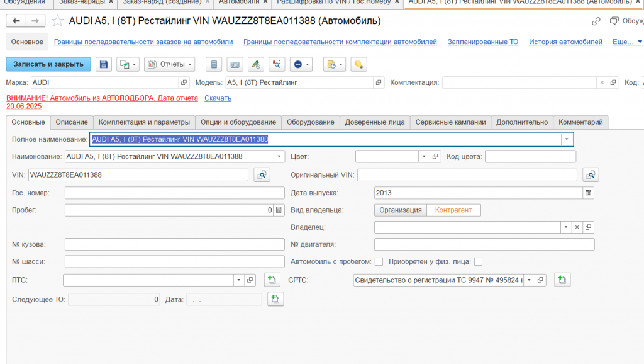Viewport: 644px width, 364px height.
Task: Open the Цвет dropdown list
Action: click(423, 156)
